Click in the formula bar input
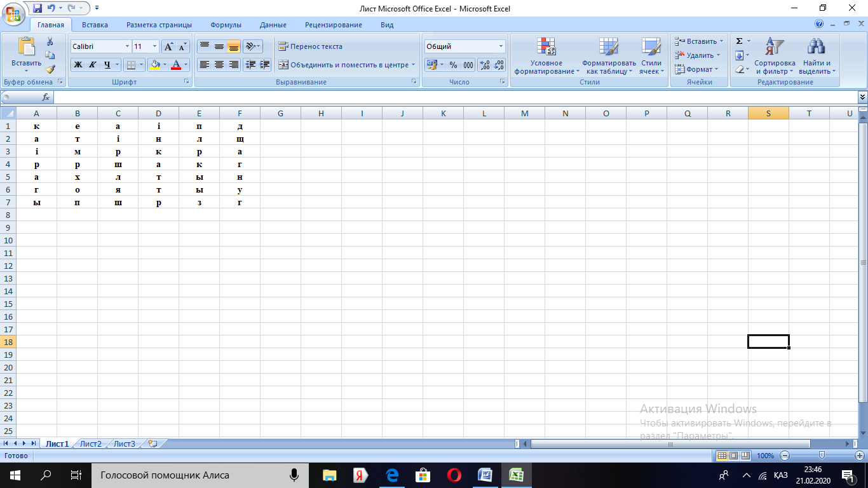Image resolution: width=868 pixels, height=488 pixels. point(455,97)
